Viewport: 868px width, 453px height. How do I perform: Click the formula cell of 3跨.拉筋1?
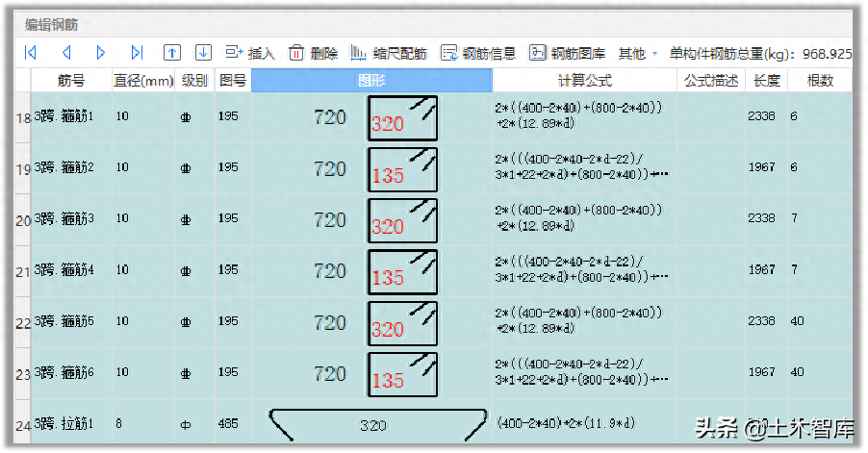[x=584, y=424]
